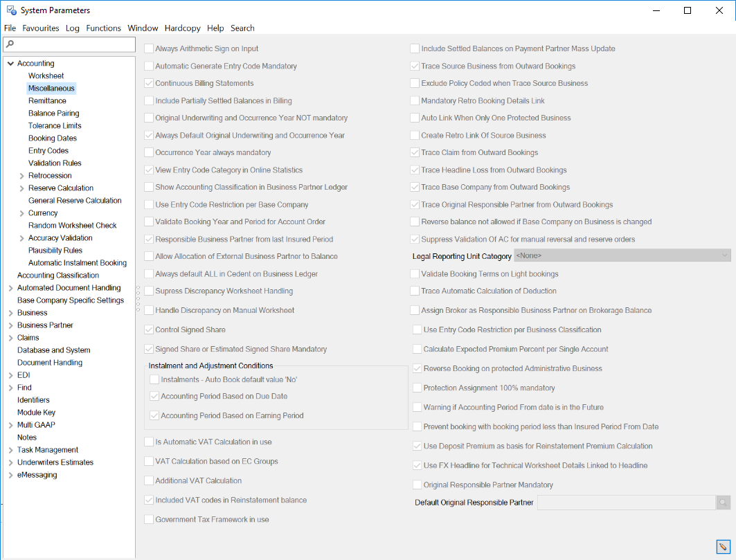Image resolution: width=736 pixels, height=560 pixels.
Task: Enable Continuous Billing Statements
Action: click(148, 82)
